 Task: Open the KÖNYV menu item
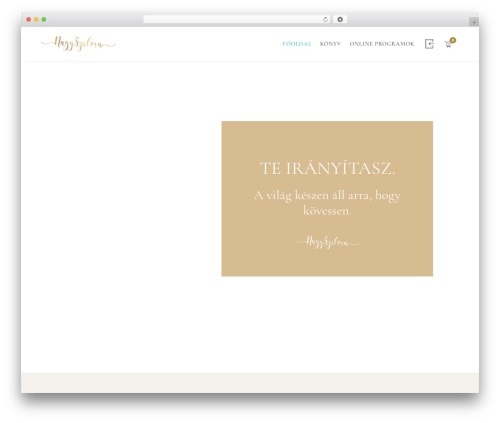click(x=330, y=44)
